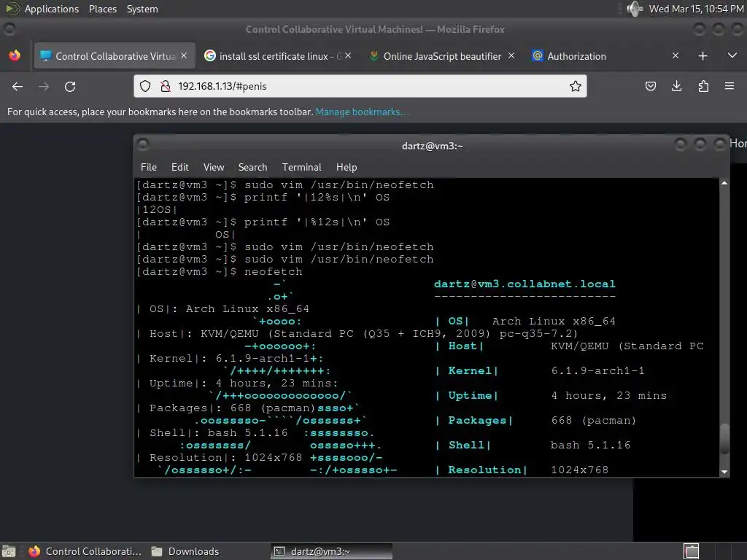The height and width of the screenshot is (560, 747).
Task: Click the dartz@vm3:~ terminal title bar
Action: [x=432, y=146]
